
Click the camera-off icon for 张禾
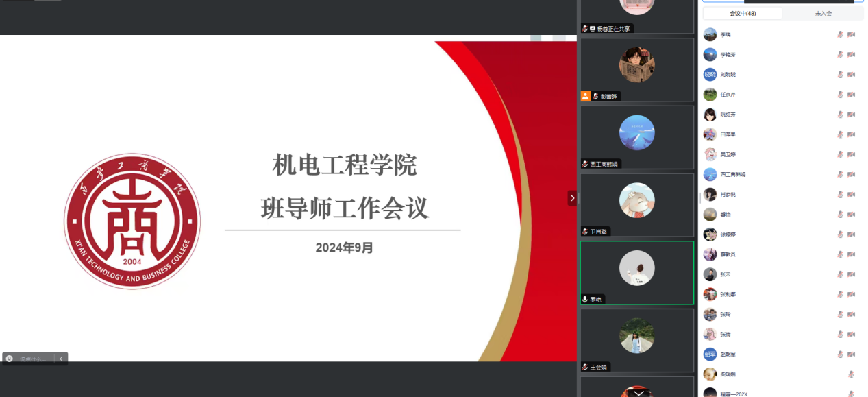[x=851, y=274]
